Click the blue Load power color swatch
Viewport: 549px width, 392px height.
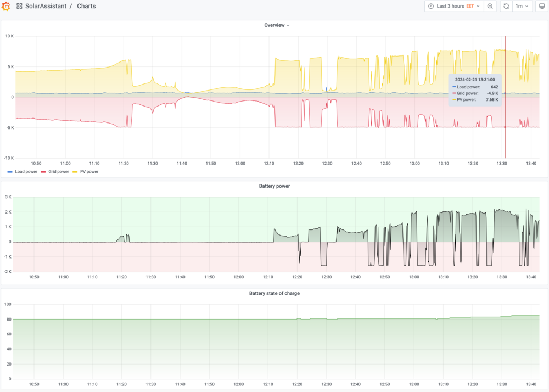click(10, 172)
